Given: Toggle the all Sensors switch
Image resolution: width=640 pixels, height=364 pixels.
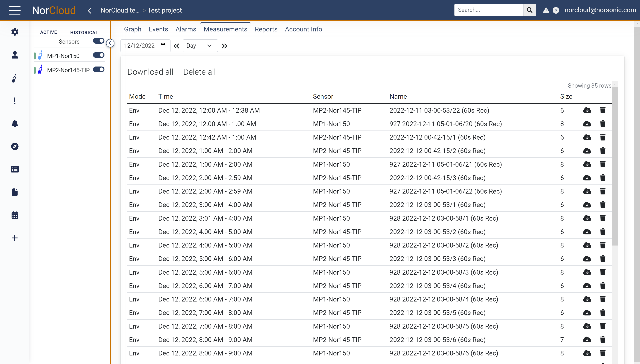Looking at the screenshot, I should pos(99,41).
